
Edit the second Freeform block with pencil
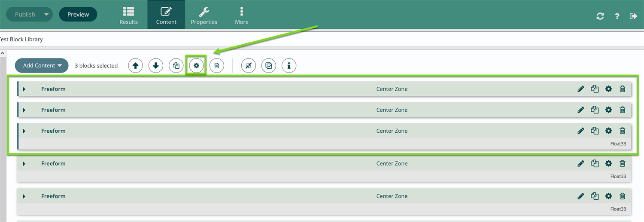pos(581,110)
